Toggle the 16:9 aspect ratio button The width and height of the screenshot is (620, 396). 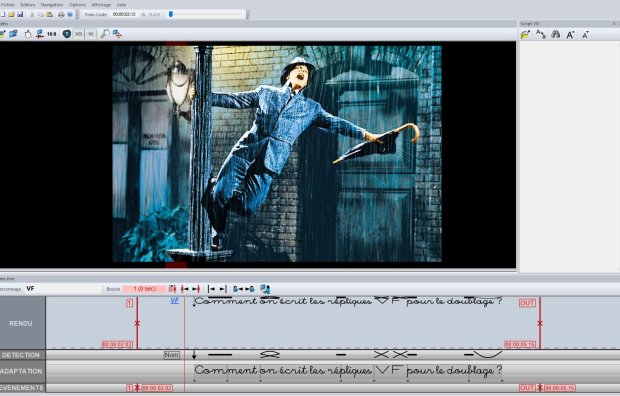52,34
